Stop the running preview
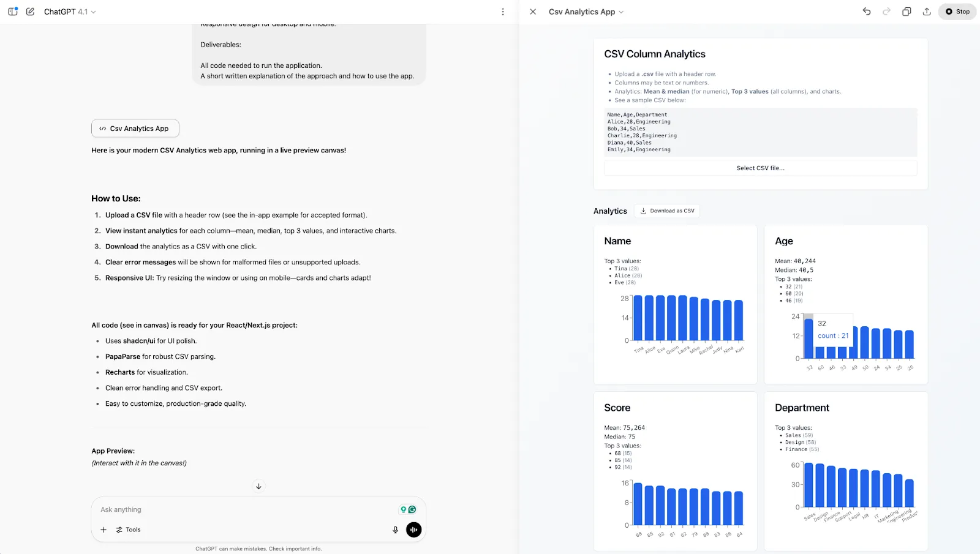Screen dimensions: 980x554 (x=957, y=12)
